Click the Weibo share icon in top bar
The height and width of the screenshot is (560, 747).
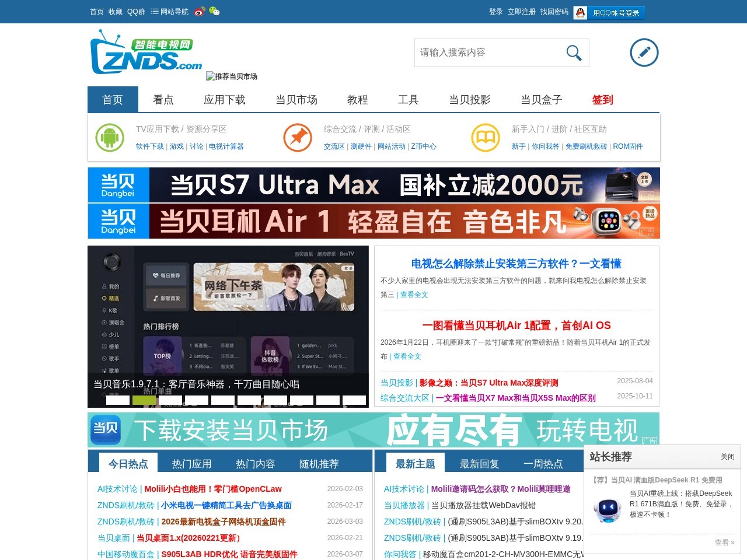pyautogui.click(x=198, y=11)
